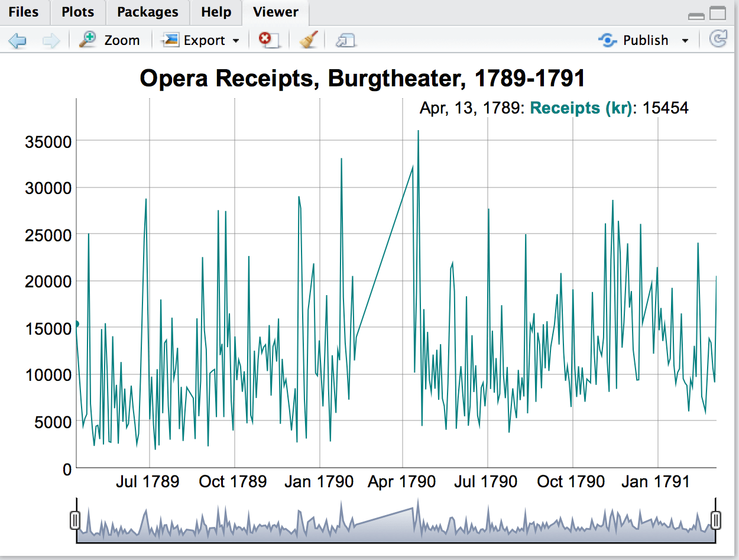Open the Files tab

point(24,12)
